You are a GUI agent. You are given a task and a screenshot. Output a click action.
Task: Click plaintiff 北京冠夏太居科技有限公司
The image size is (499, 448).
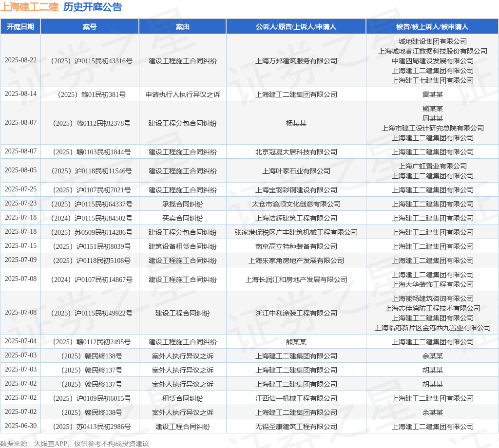pyautogui.click(x=296, y=152)
